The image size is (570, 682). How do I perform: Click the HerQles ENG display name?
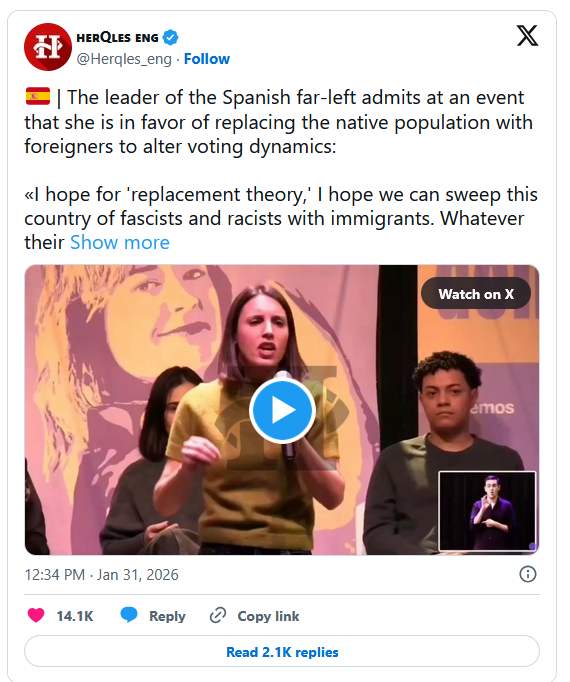click(x=117, y=38)
